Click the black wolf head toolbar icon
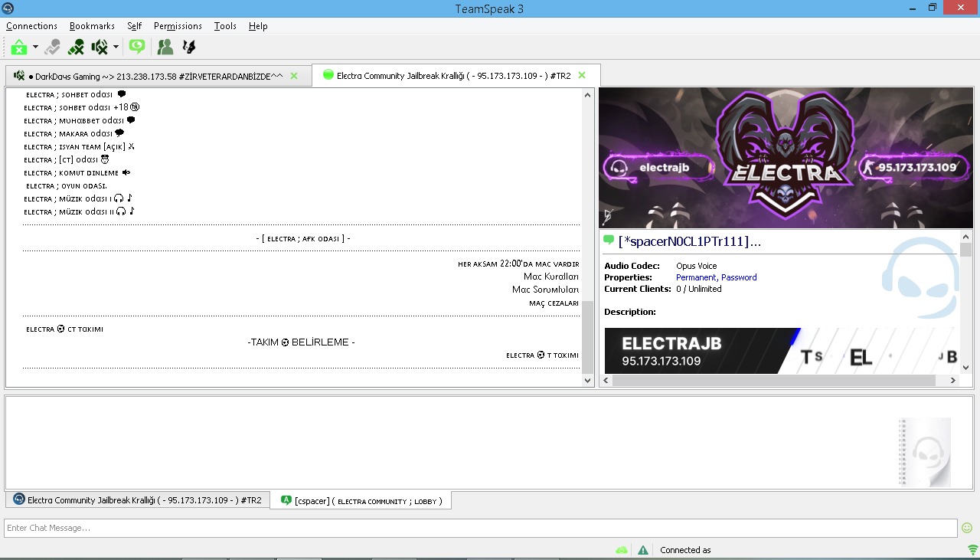 [x=188, y=47]
